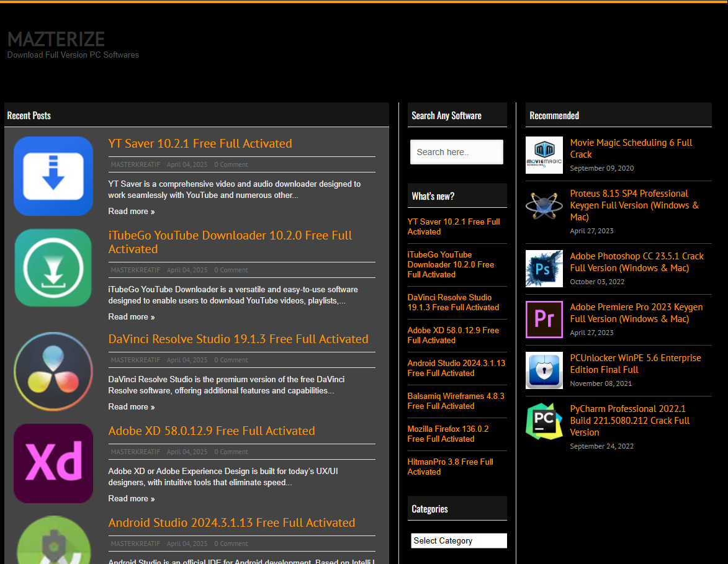The image size is (728, 564).
Task: Read more about Adobe XD
Action: point(132,499)
